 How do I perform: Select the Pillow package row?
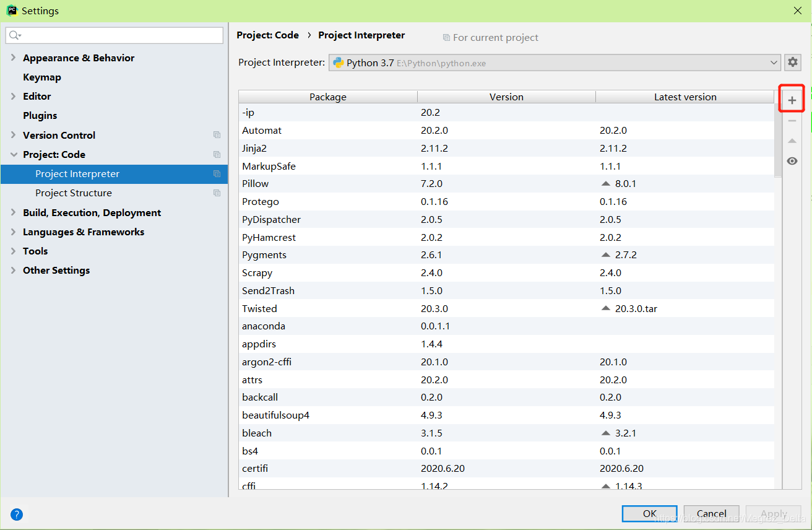(x=506, y=184)
